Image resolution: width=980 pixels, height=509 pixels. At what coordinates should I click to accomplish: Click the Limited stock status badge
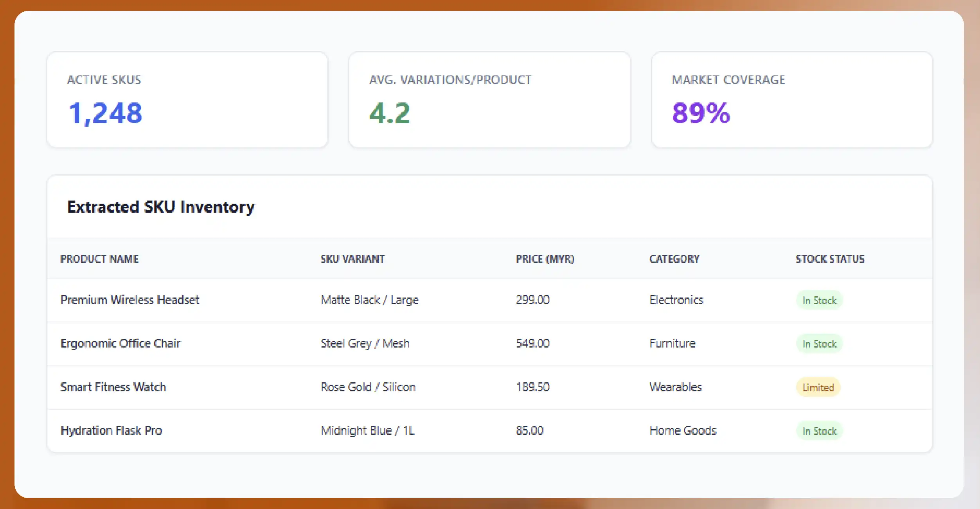click(x=818, y=387)
